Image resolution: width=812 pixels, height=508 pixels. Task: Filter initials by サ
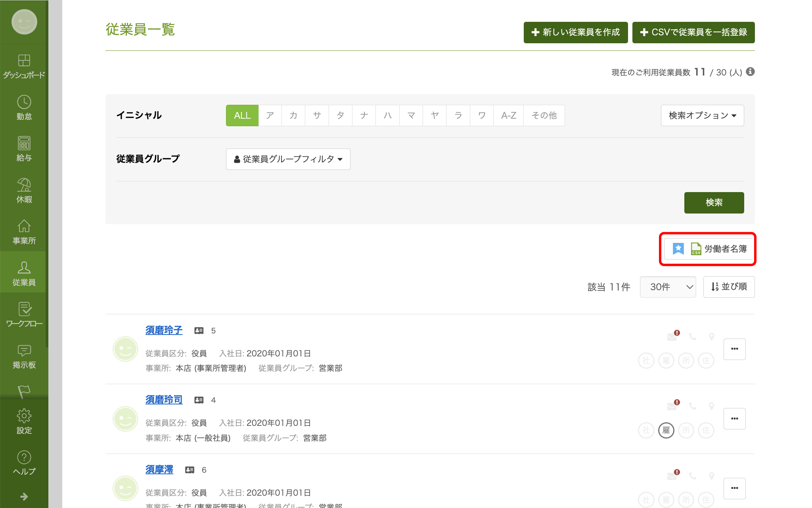[317, 115]
